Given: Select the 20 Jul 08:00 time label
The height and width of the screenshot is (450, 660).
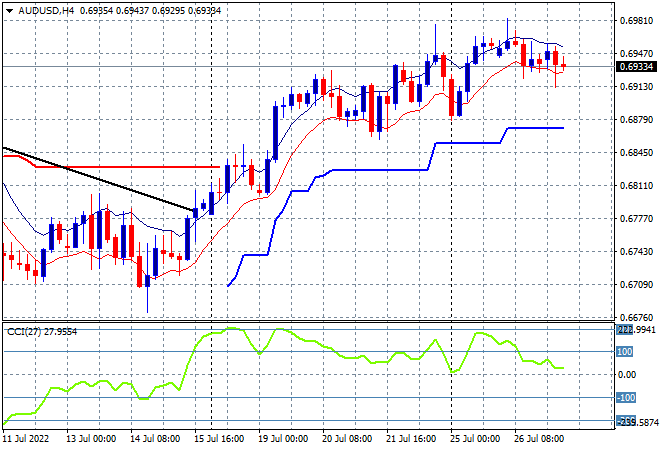Looking at the screenshot, I should (x=347, y=439).
